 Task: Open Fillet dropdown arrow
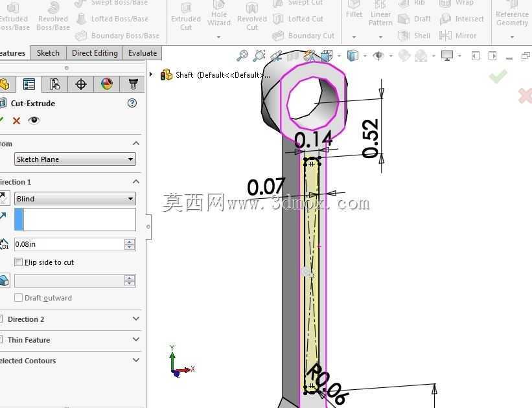[354, 37]
